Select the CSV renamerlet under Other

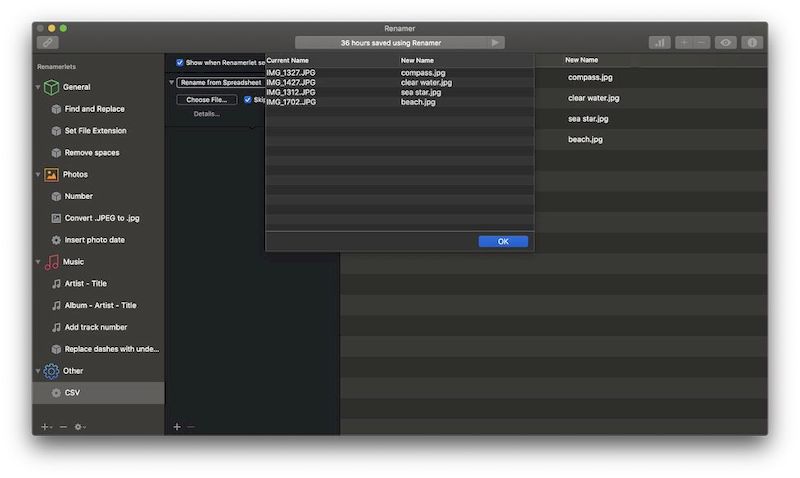[98, 393]
